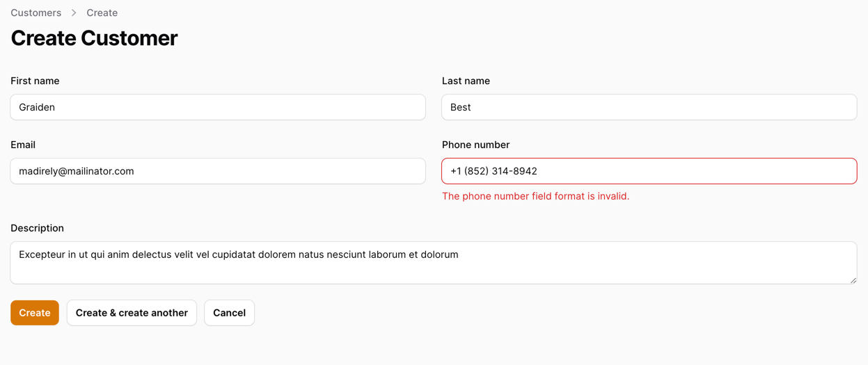
Task: Click the phone format invalid error message
Action: pos(535,196)
